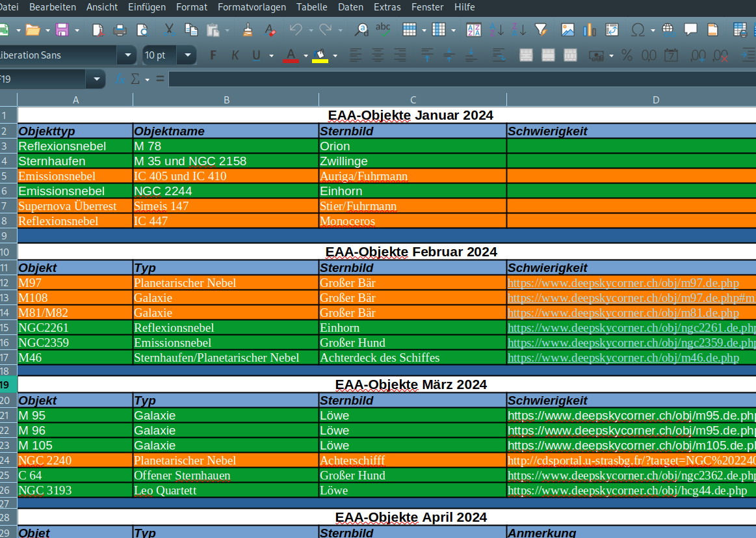This screenshot has width=756, height=538.
Task: Open headers and footers icon
Action: coord(712,31)
